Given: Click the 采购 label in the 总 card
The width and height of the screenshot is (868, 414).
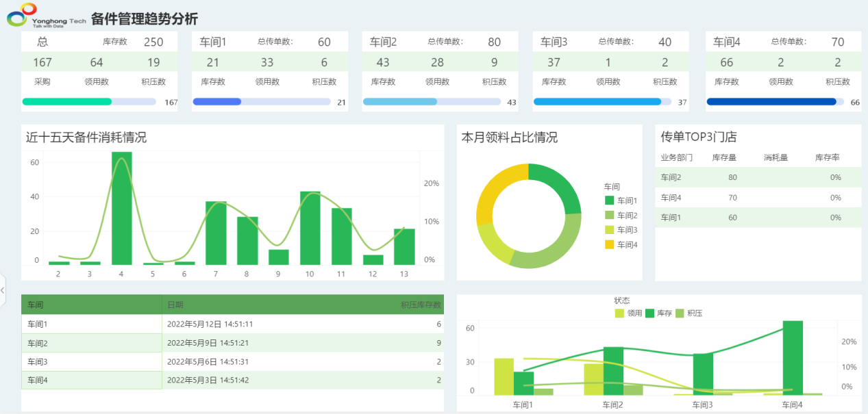Looking at the screenshot, I should [42, 81].
